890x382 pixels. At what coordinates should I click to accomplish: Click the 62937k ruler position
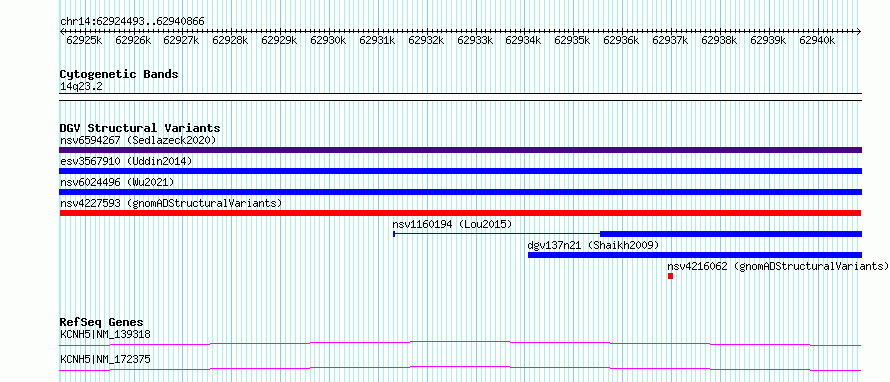tap(670, 40)
